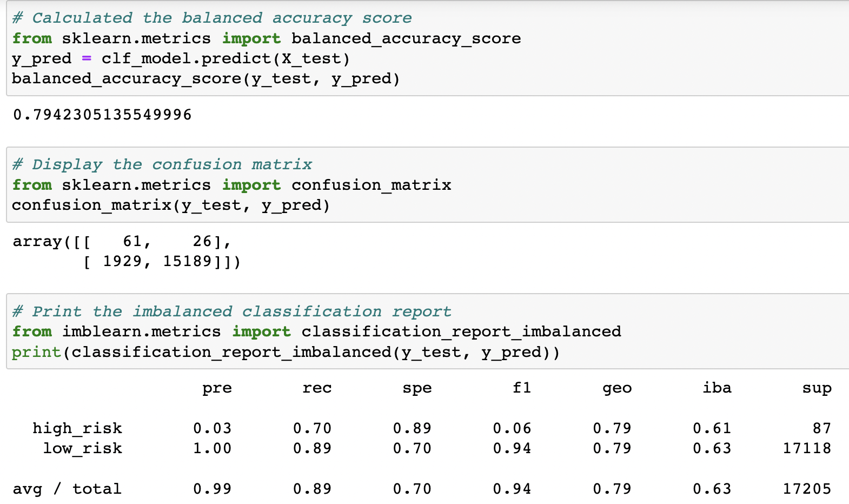Viewport: 849px width, 504px height.
Task: Click the Display the confusion matrix comment
Action: click(162, 164)
